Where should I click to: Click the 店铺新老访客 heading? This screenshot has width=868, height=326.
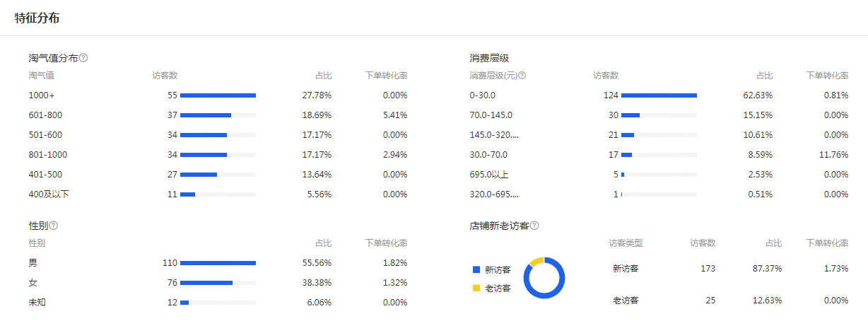point(499,226)
